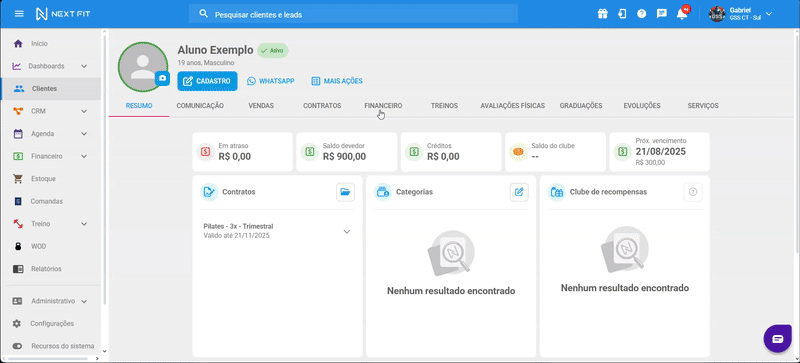
Task: Click the Next Fit logo
Action: (63, 14)
